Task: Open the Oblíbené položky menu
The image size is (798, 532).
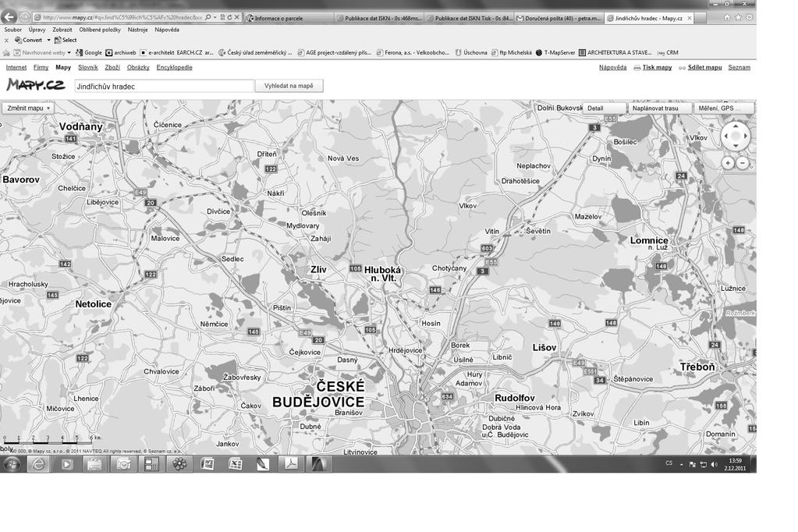Action: click(100, 30)
